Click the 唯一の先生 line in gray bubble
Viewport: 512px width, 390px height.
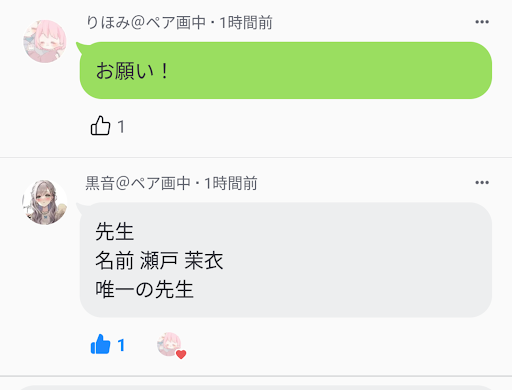coord(144,289)
